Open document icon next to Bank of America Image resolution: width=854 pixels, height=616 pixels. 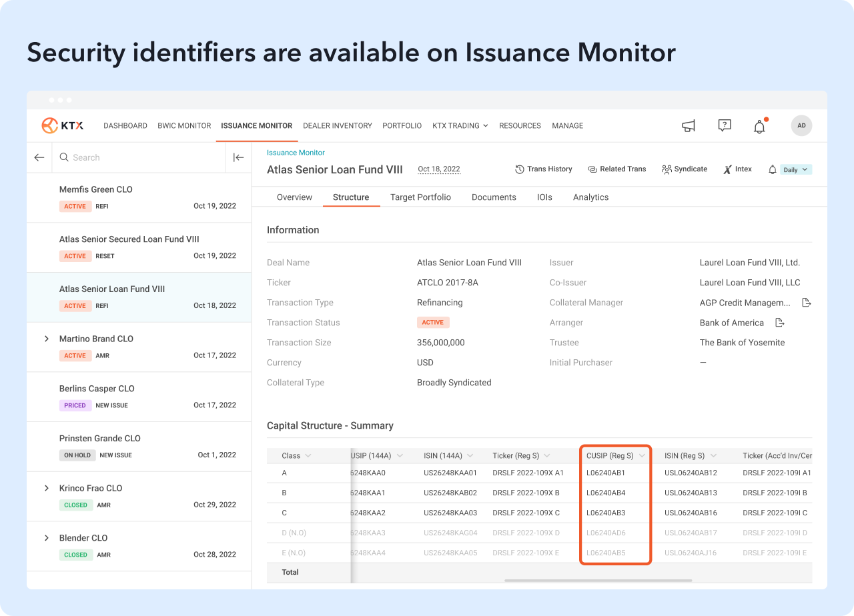pyautogui.click(x=779, y=323)
